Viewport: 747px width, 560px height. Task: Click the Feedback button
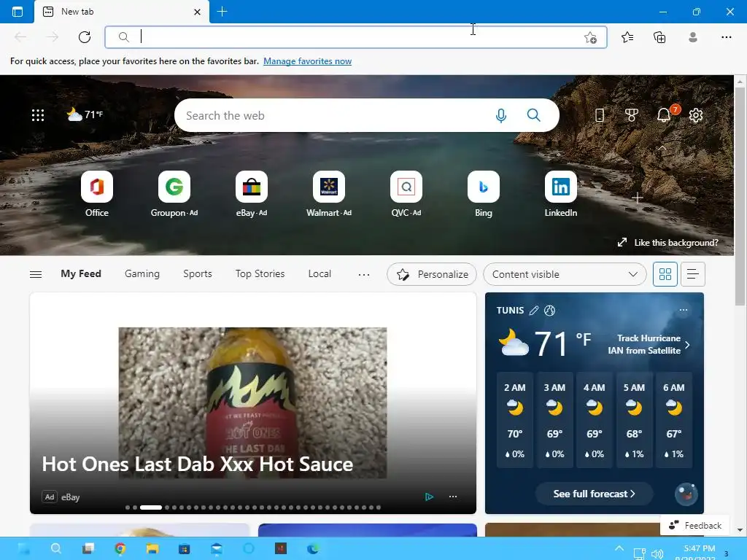pyautogui.click(x=694, y=525)
